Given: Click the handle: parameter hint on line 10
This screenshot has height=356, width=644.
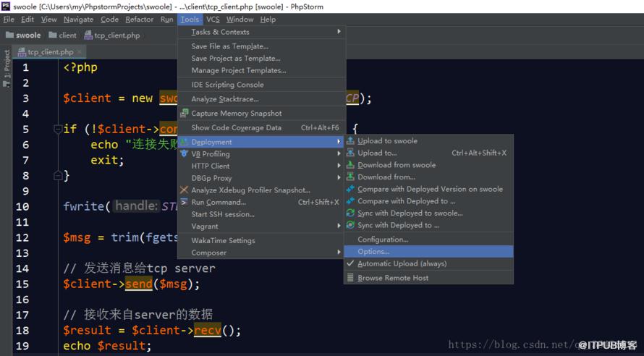Looking at the screenshot, I should [136, 205].
